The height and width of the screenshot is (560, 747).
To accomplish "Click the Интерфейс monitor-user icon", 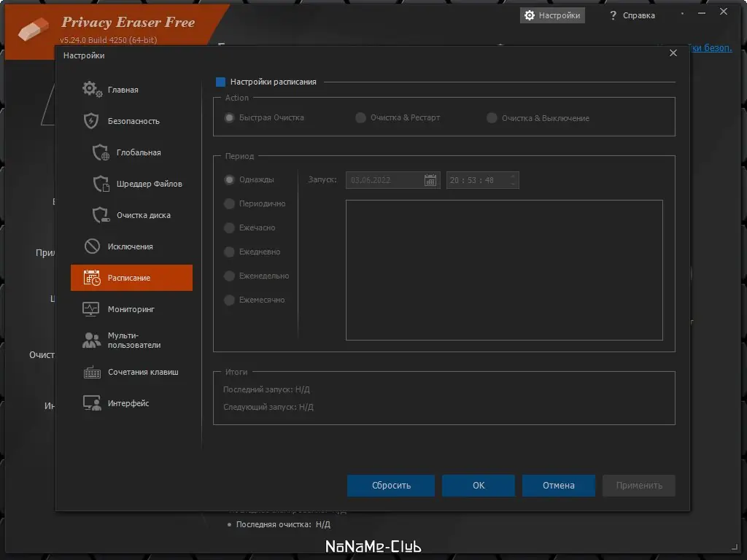I will [92, 403].
